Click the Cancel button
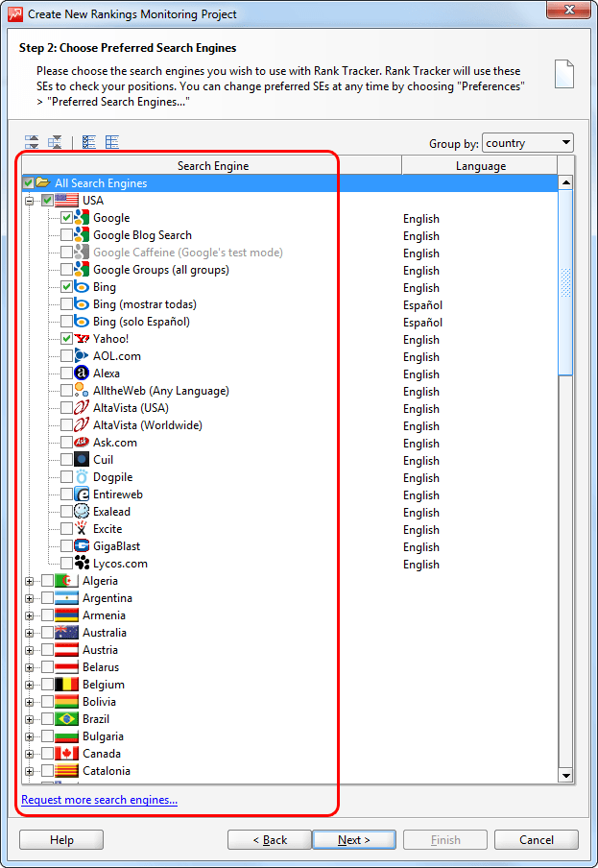Viewport: 598px width, 868px height. click(536, 840)
